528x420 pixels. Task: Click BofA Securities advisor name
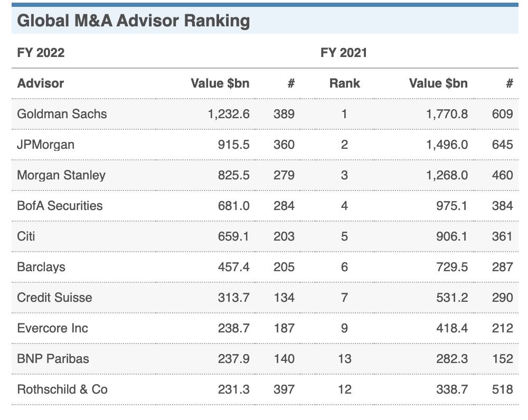pos(60,206)
